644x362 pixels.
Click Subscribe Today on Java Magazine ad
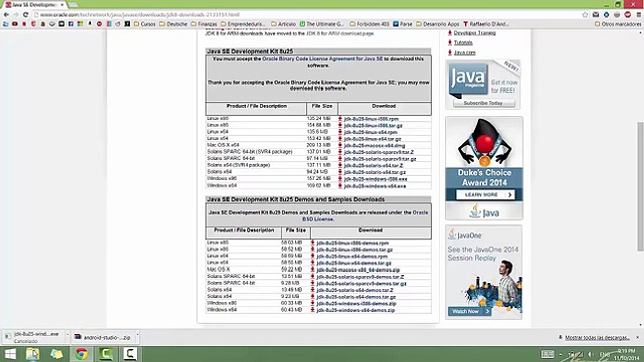click(484, 103)
